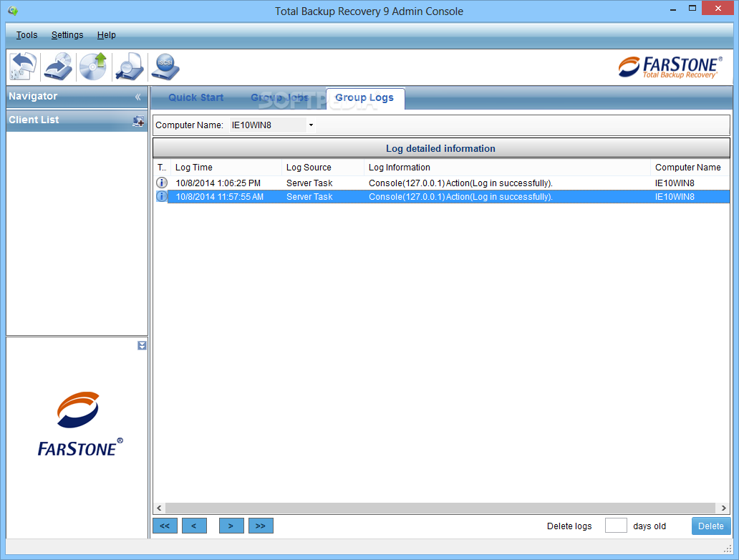The height and width of the screenshot is (560, 739).
Task: Collapse the Navigator panel with double chevron
Action: tap(137, 97)
